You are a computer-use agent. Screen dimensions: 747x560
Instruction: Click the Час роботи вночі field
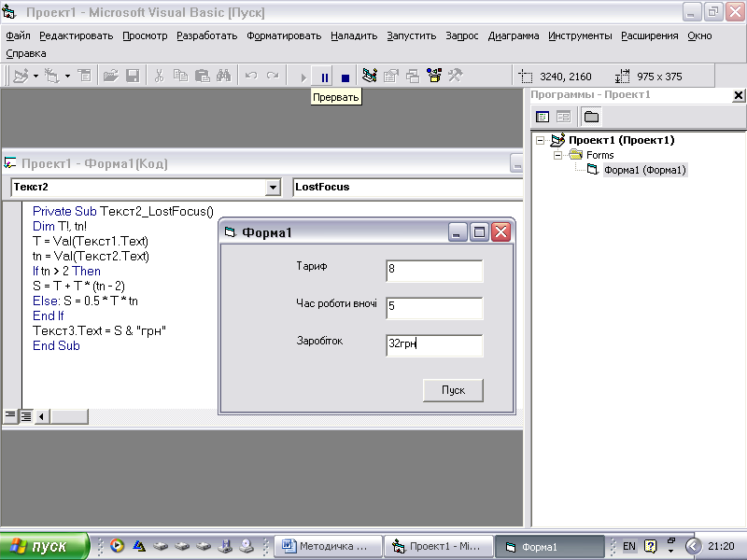click(x=434, y=308)
